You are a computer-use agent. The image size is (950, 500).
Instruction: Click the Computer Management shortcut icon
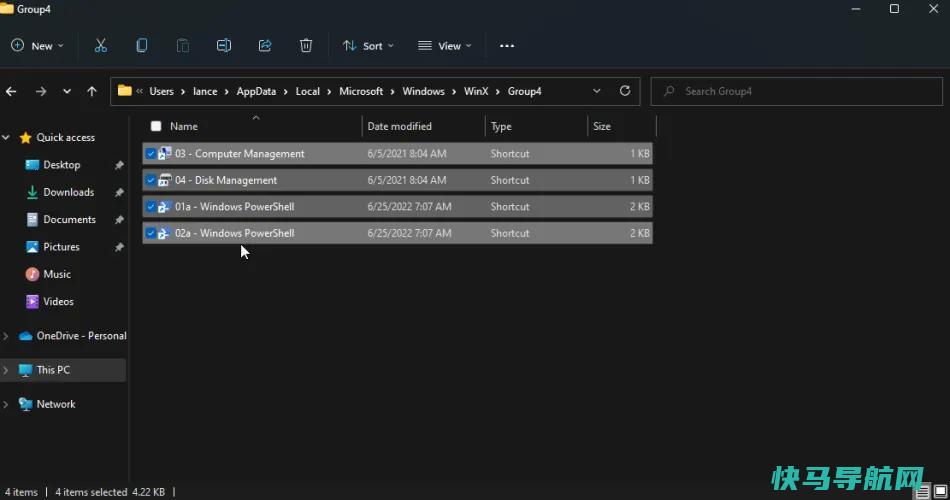(x=164, y=153)
